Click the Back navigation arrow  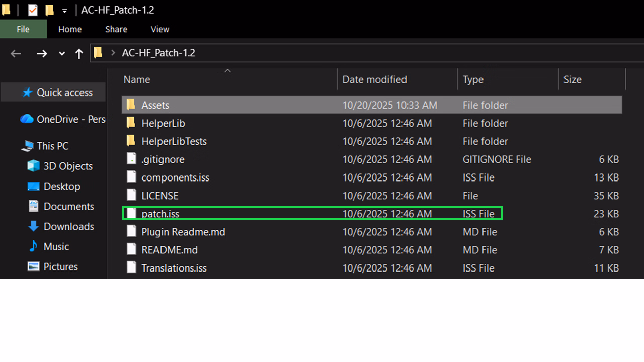[x=16, y=53]
